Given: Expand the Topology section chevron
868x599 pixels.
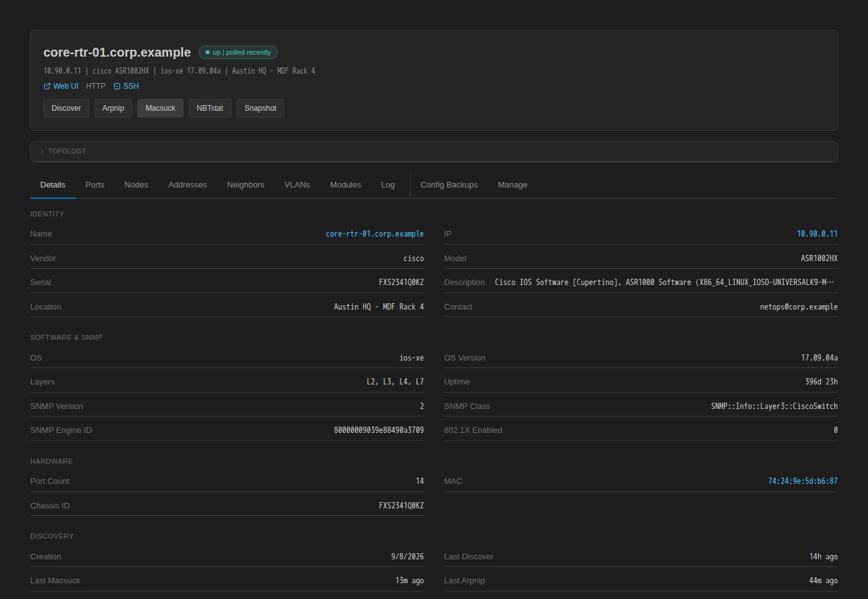Looking at the screenshot, I should (x=42, y=152).
